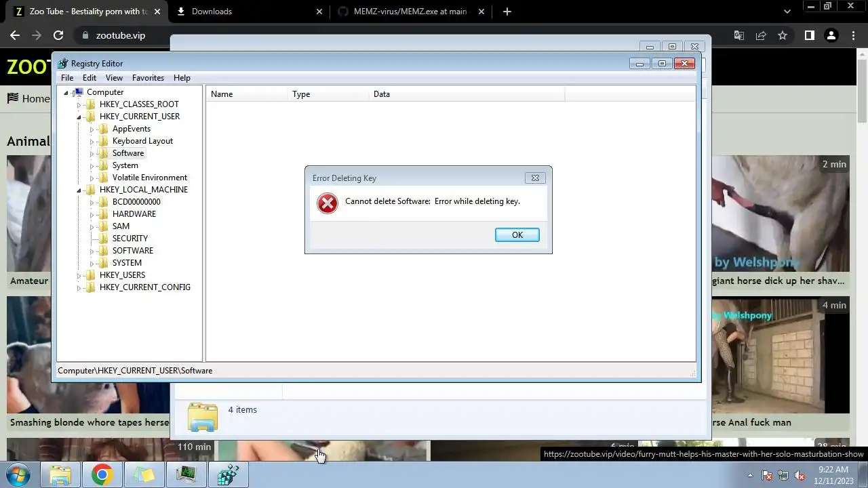This screenshot has height=488, width=868.
Task: Click the Chrome taskbar icon
Action: (102, 474)
